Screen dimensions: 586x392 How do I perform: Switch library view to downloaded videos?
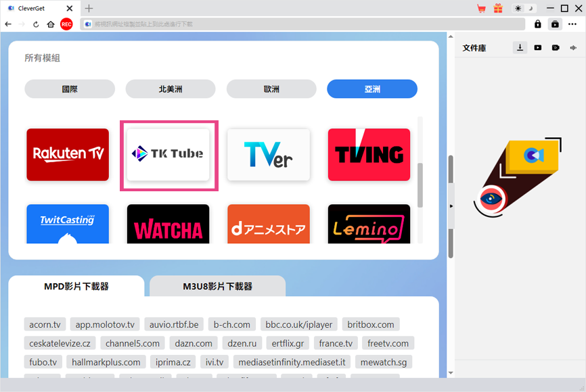[537, 48]
